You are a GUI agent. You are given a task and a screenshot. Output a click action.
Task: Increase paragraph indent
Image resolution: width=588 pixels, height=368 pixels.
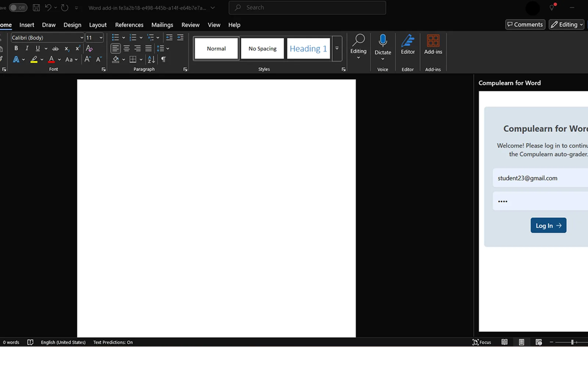tap(180, 37)
